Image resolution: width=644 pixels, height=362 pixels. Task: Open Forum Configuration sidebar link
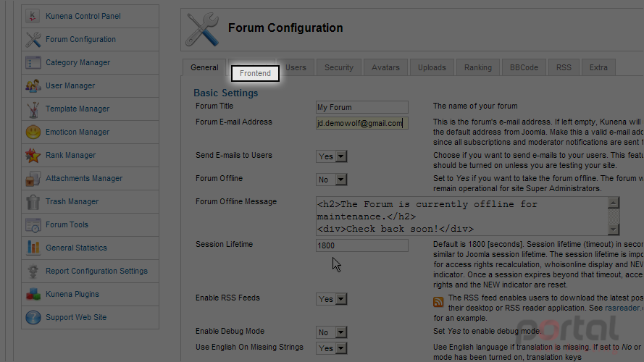pyautogui.click(x=80, y=39)
